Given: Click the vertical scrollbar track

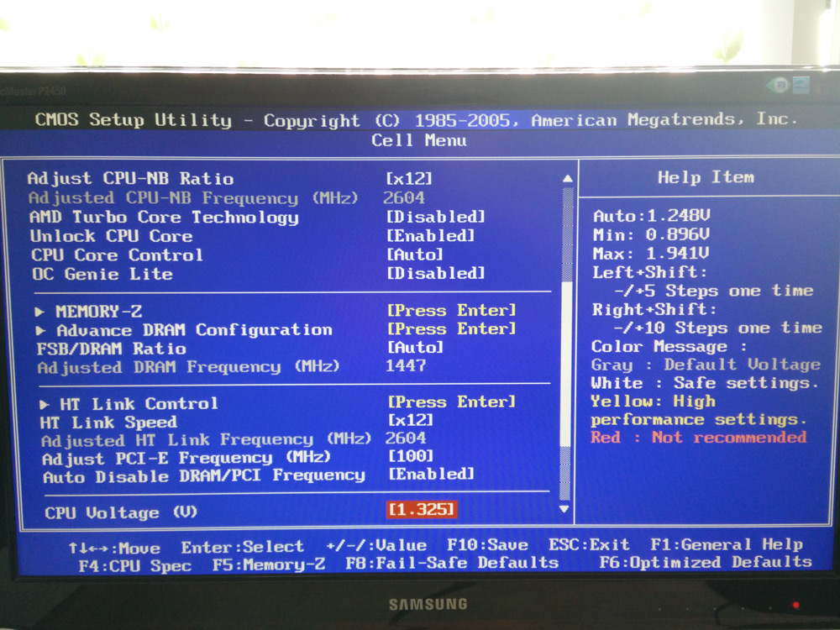Looking at the screenshot, I should click(x=565, y=343).
